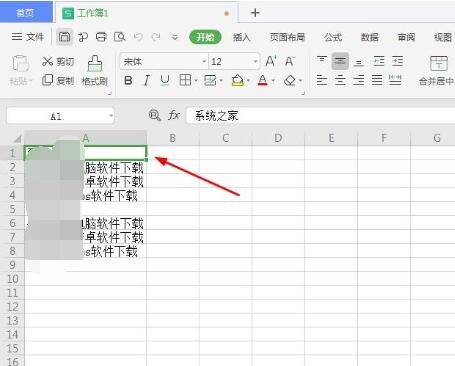Viewport: 455px width, 366px height.
Task: Open the 页面布局 tab
Action: 287,37
